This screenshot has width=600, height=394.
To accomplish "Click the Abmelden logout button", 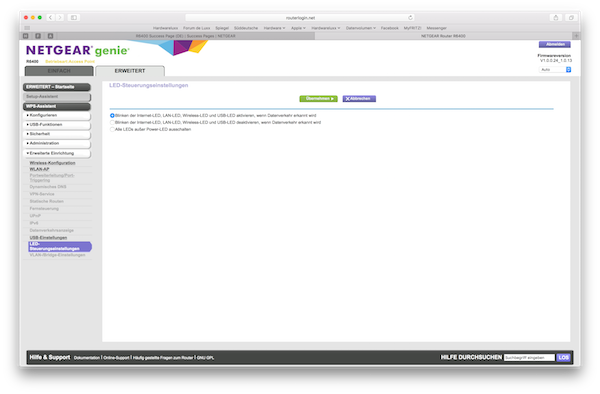I will tap(555, 44).
